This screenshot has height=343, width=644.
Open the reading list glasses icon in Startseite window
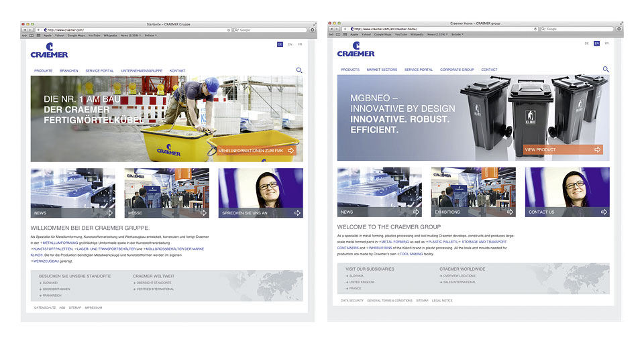[x=24, y=36]
